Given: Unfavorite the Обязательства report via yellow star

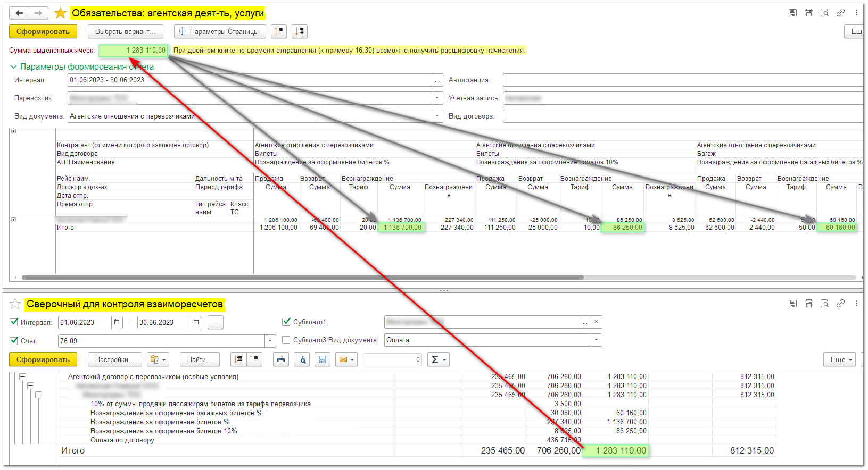Looking at the screenshot, I should tap(61, 13).
